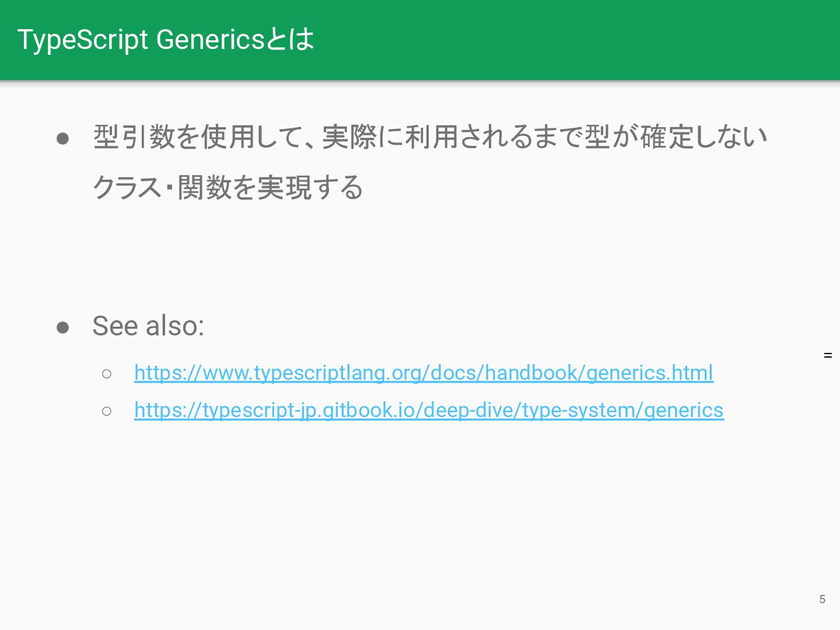Click the small "=" mark at right edge
840x630 pixels.
[x=828, y=355]
